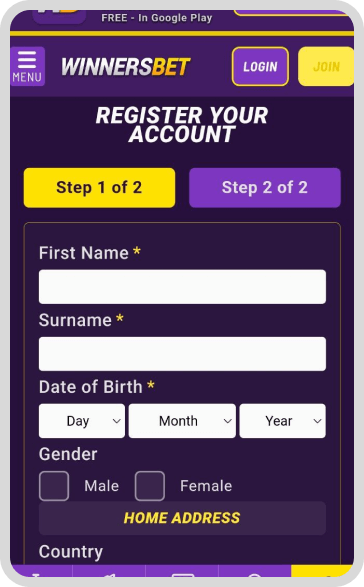The height and width of the screenshot is (587, 364).
Task: Click the HOME ADDRESS section header
Action: click(182, 518)
